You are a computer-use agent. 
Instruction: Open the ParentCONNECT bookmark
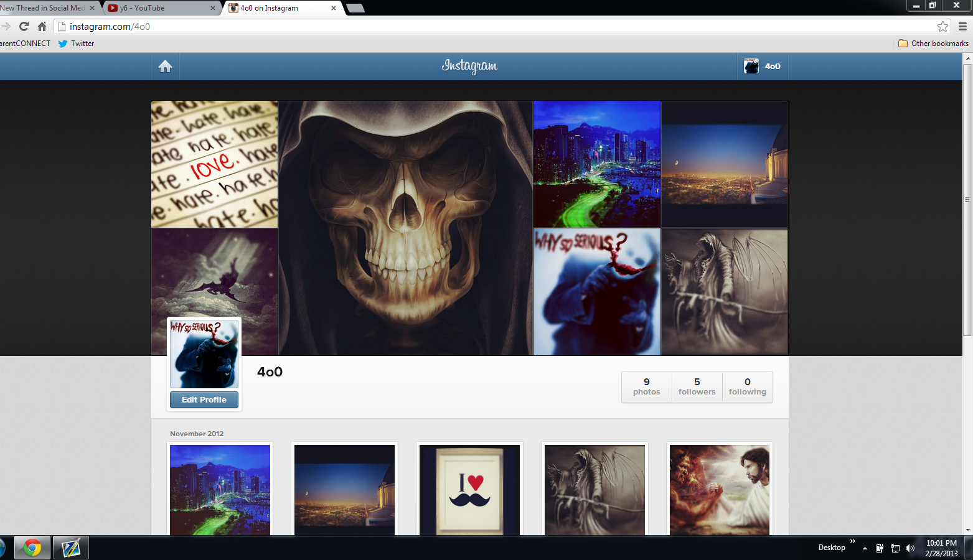[25, 44]
